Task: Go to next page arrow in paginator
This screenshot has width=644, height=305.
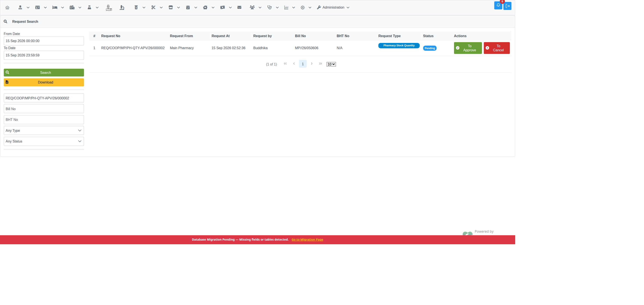Action: tap(312, 64)
